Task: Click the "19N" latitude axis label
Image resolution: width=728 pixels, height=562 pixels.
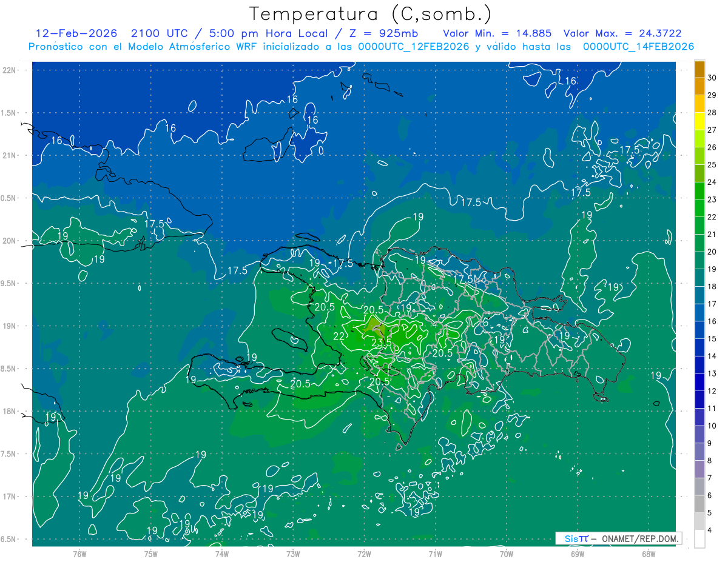Action: click(x=10, y=326)
